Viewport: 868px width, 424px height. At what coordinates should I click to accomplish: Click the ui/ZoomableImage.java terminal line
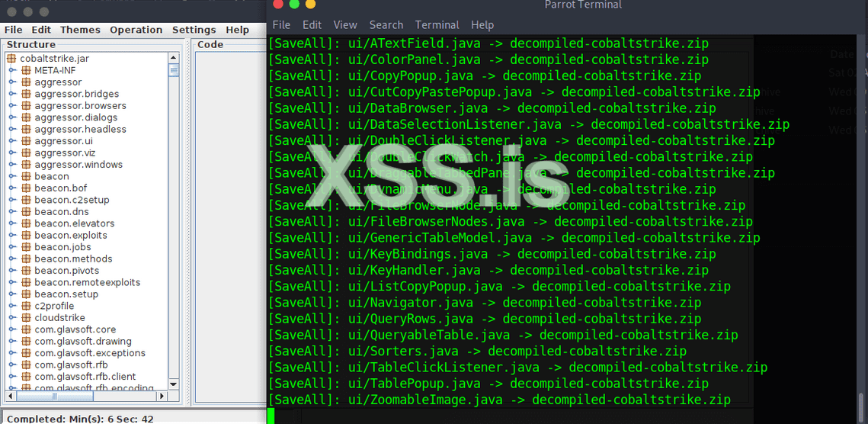[498, 400]
